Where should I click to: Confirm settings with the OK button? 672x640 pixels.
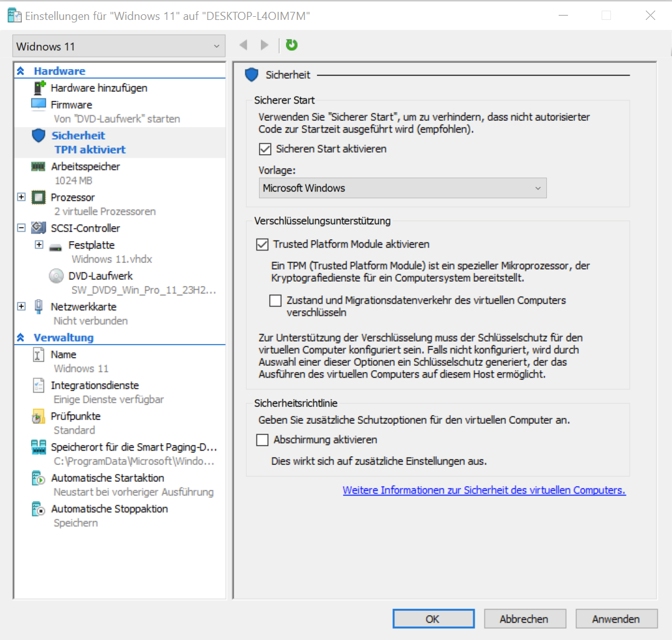pos(433,619)
